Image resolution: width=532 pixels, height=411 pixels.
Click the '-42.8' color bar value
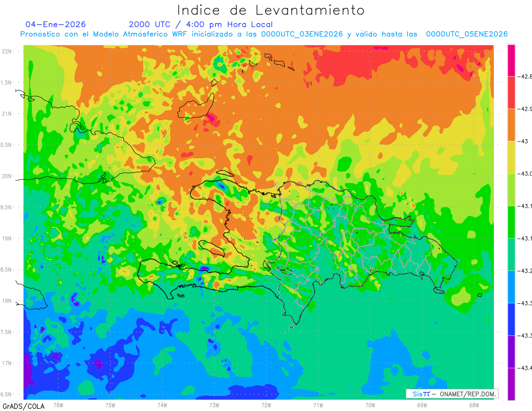click(x=526, y=77)
